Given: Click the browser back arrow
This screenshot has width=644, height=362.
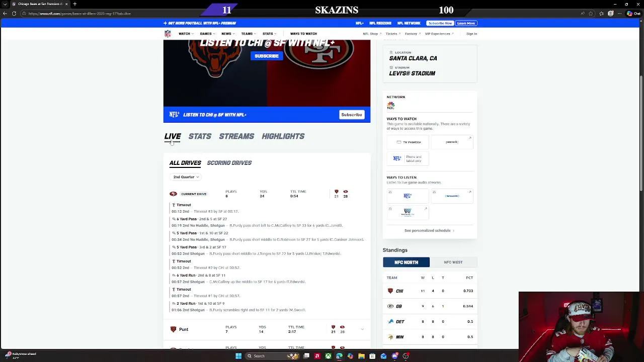Looking at the screenshot, I should [5, 14].
